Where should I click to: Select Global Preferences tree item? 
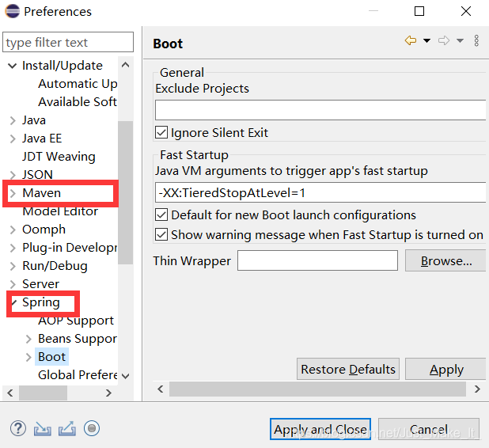click(x=78, y=374)
